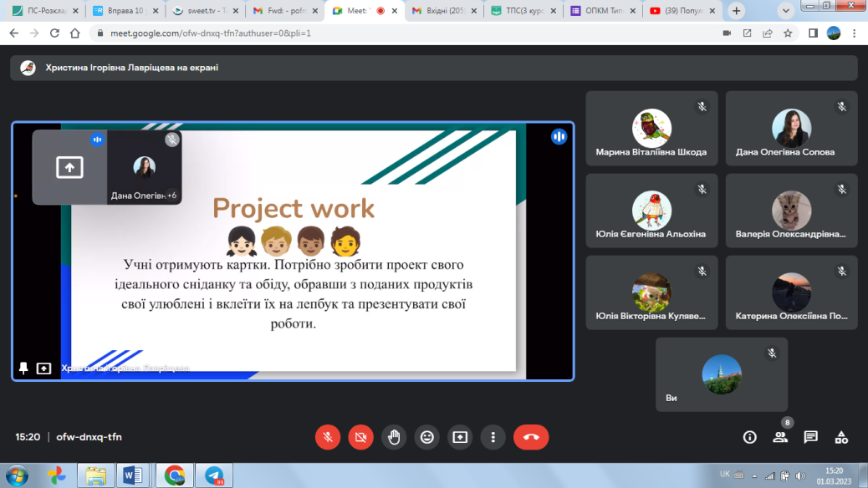The width and height of the screenshot is (868, 488).
Task: Go back in browser history
Action: click(14, 33)
